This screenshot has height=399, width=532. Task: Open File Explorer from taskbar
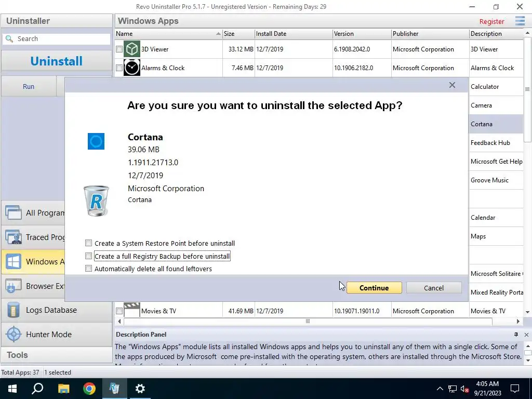click(x=63, y=389)
